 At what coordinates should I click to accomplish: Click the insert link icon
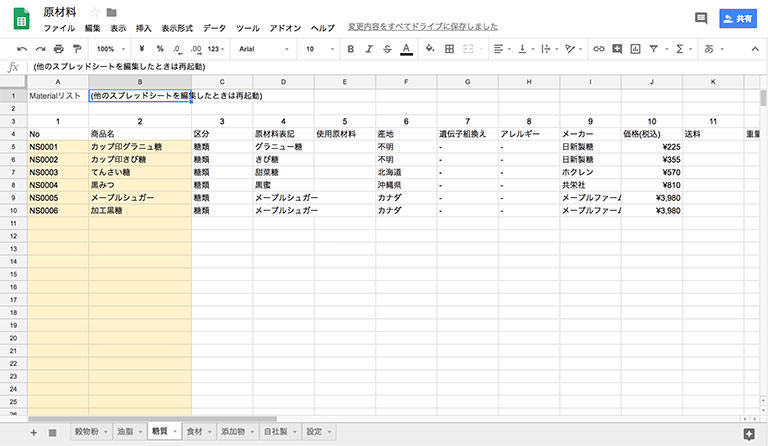tap(599, 48)
